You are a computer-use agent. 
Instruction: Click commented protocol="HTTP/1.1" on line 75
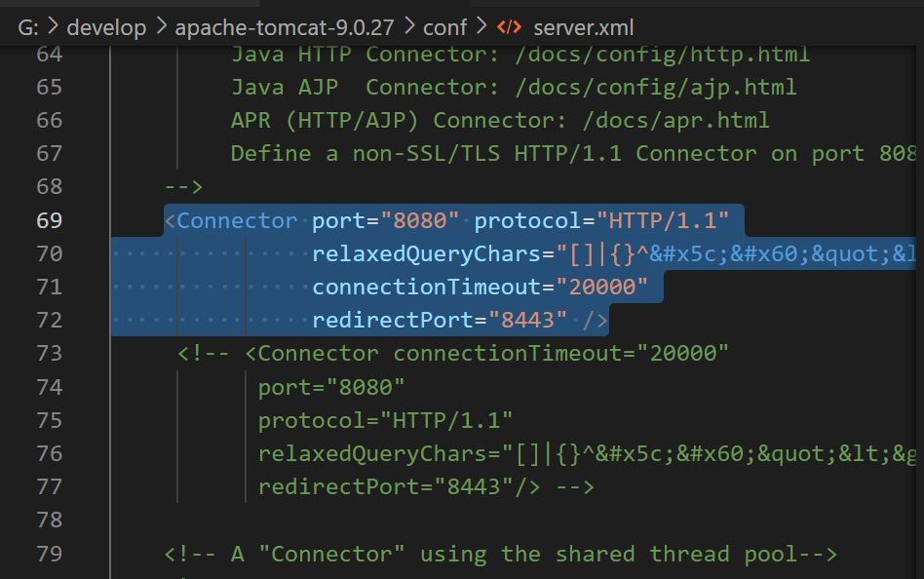(x=385, y=420)
